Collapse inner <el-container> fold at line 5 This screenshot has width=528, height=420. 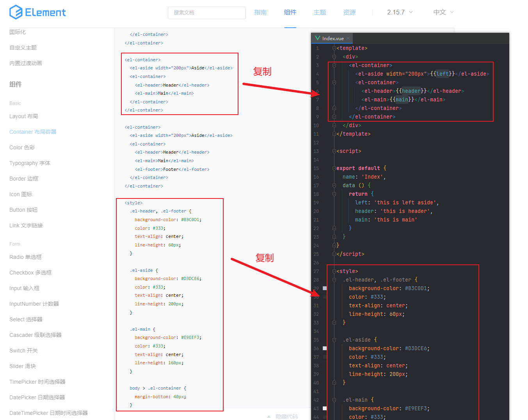[x=334, y=82]
